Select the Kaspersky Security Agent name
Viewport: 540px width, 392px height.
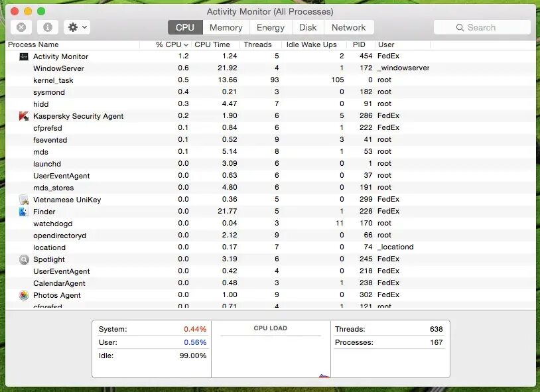pyautogui.click(x=78, y=116)
